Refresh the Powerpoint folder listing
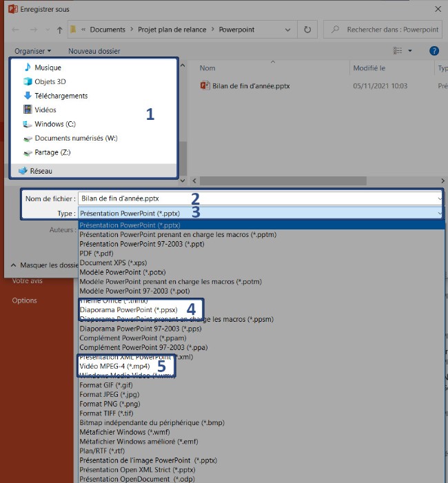The width and height of the screenshot is (448, 483). 307,30
